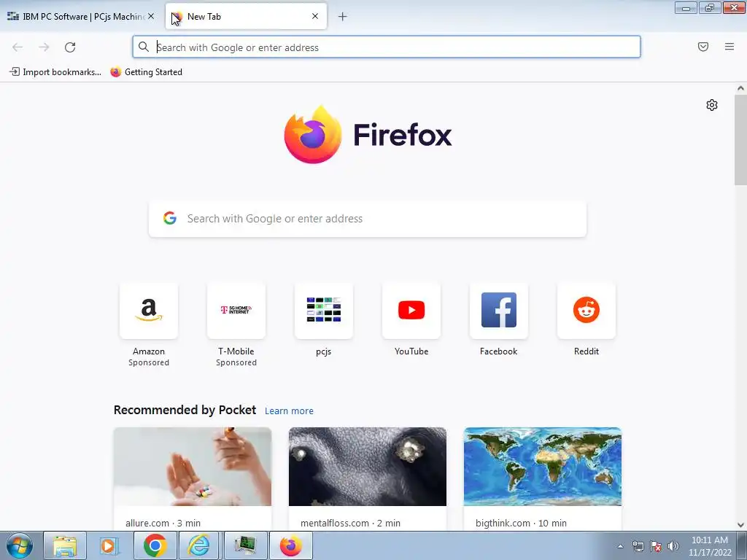
Task: Click the Firefox taskbar button
Action: click(x=290, y=545)
